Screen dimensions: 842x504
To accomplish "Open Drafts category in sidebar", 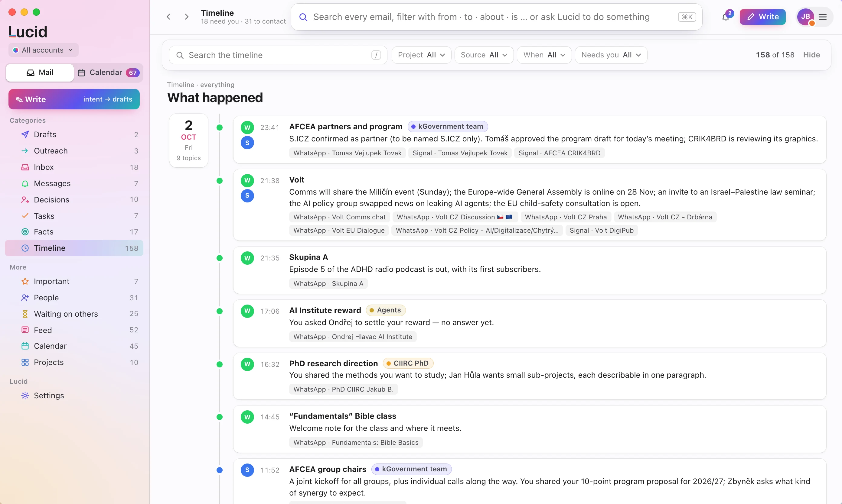I will 74,134.
